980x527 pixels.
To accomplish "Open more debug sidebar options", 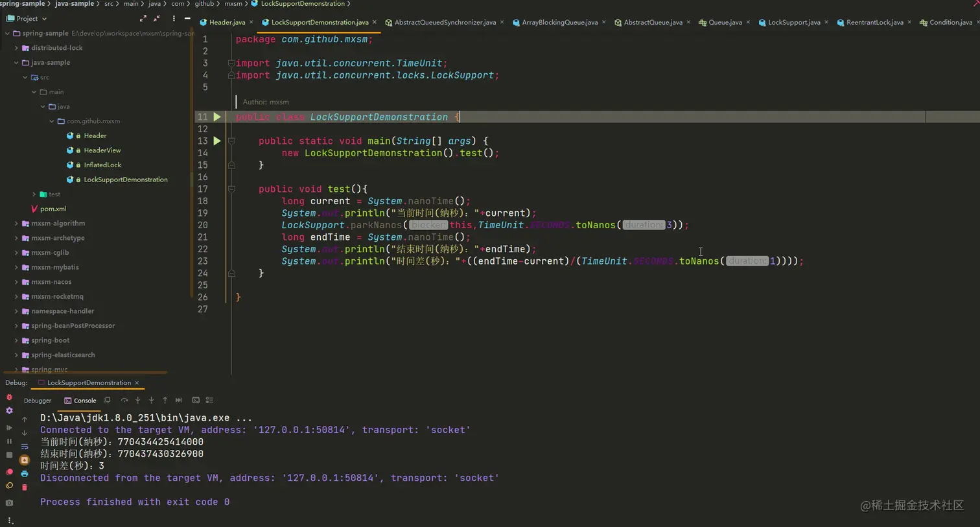I will point(9,520).
